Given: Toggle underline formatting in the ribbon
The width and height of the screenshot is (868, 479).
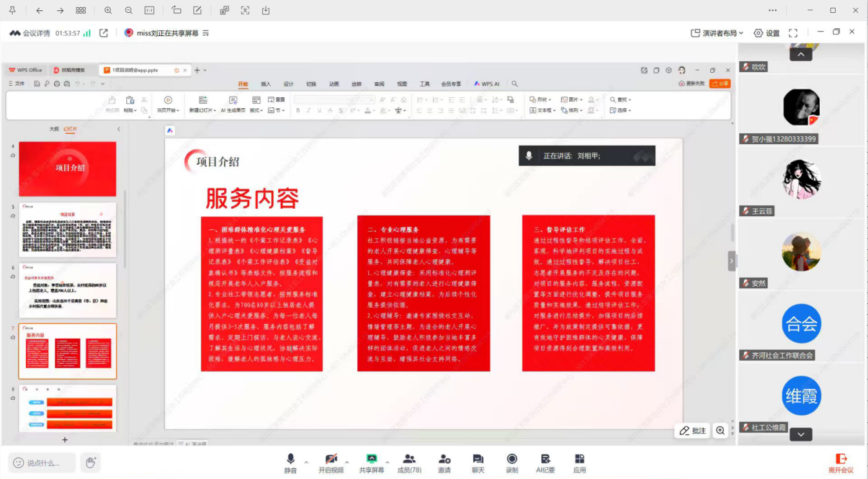Looking at the screenshot, I should tap(319, 110).
